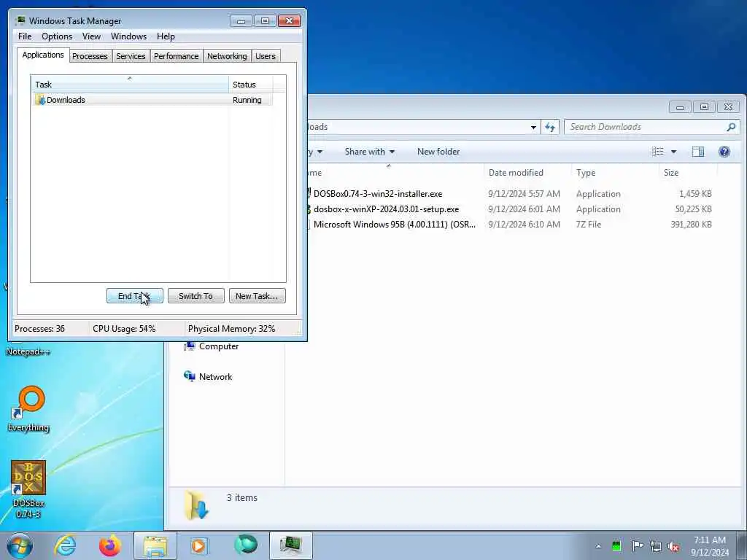
Task: Click the New Task... button
Action: coord(258,296)
